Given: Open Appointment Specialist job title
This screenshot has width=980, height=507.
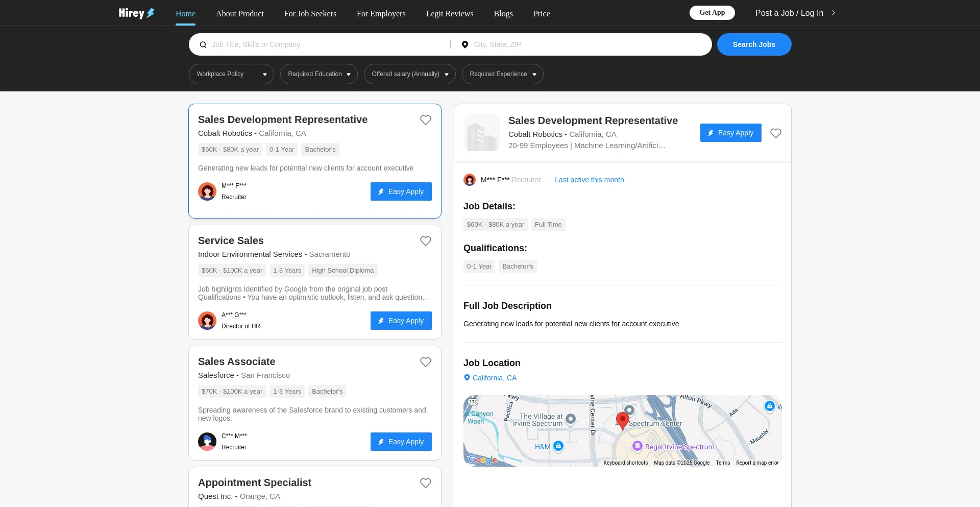Looking at the screenshot, I should tap(255, 482).
